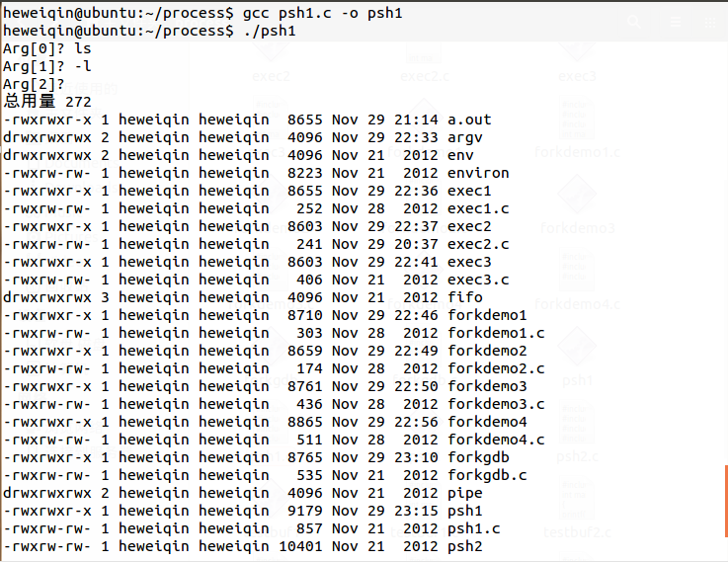Click the file size '8223' in the environ row

(x=304, y=173)
